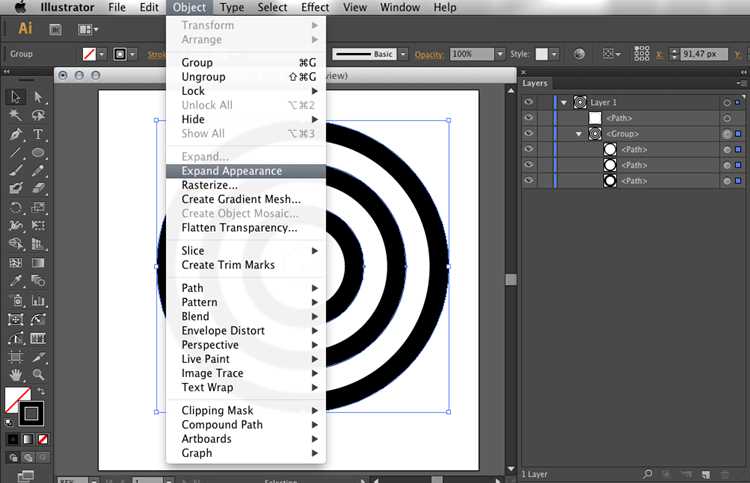Collapse the Group disclosure triangle
750x483 pixels.
click(x=579, y=134)
